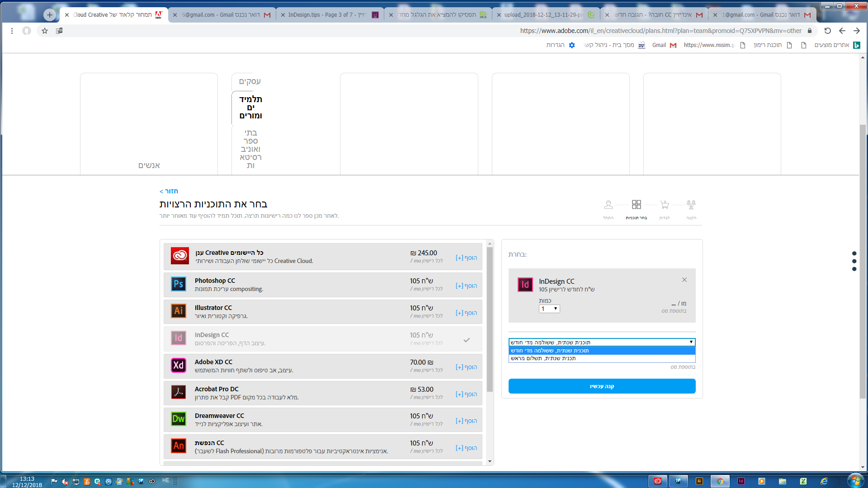This screenshot has height=488, width=868.
Task: Toggle the InDesign CC selected checkmark
Action: coord(467,340)
